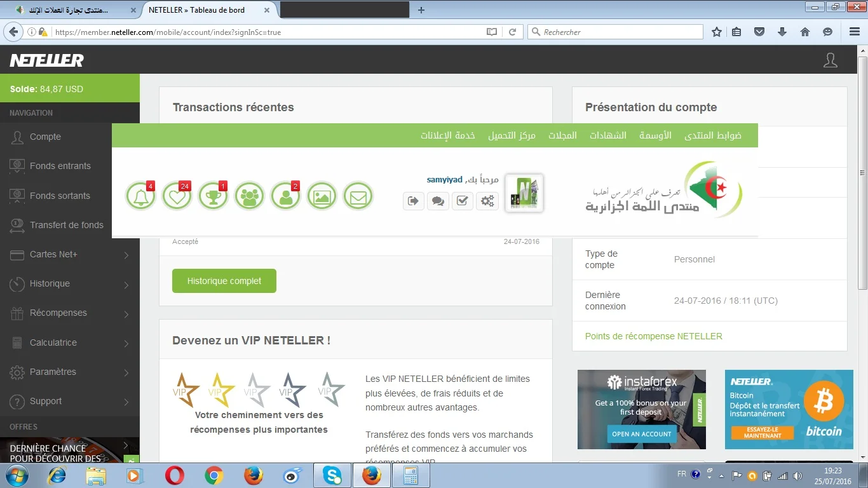The height and width of the screenshot is (488, 868).
Task: Click the picture gallery icon
Action: 322,196
